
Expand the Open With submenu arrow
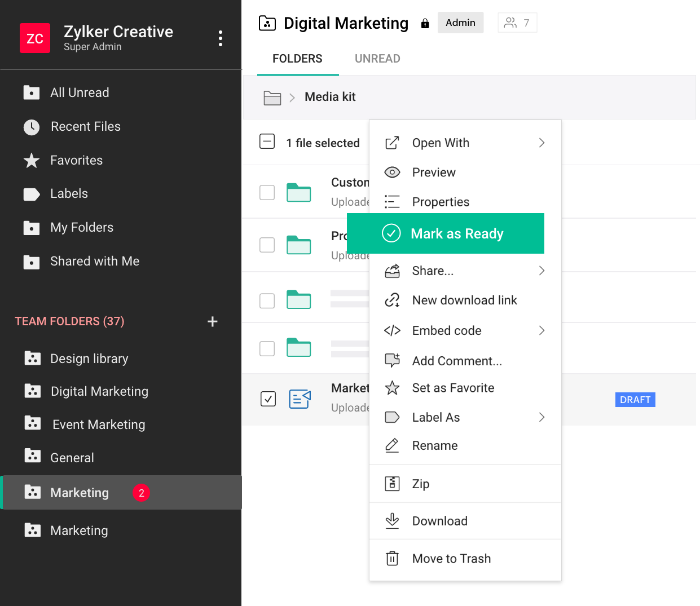click(x=541, y=143)
